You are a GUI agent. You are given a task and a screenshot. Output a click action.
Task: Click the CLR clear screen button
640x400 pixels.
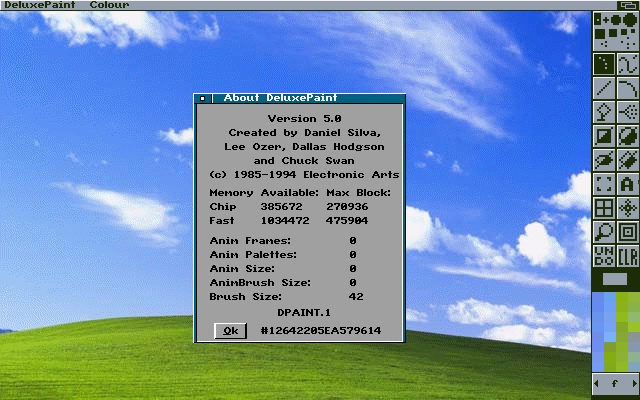[x=628, y=256]
